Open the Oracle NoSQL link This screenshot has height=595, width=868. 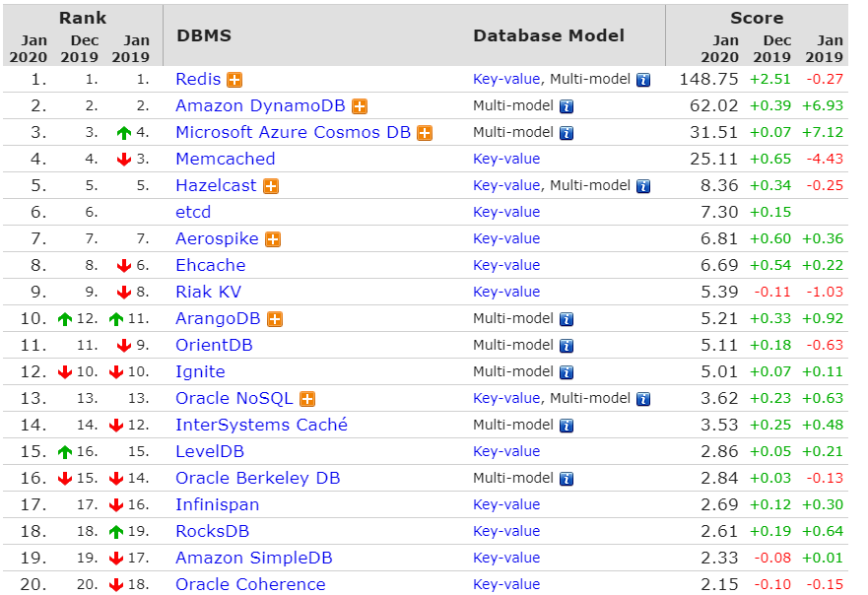click(x=234, y=399)
